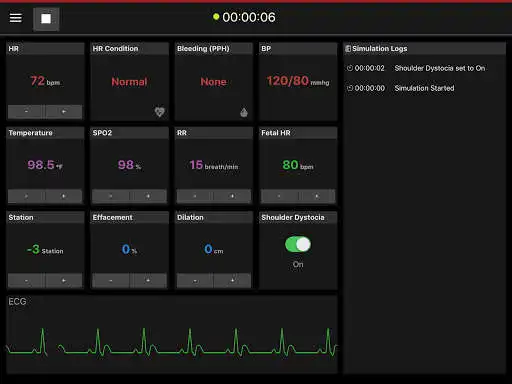This screenshot has width=512, height=384.
Task: Lower SPO2 using its minus button
Action: [111, 196]
